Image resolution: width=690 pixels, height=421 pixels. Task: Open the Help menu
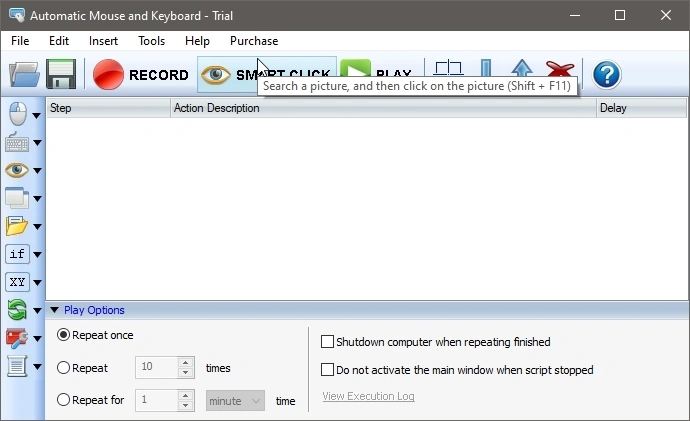click(197, 41)
